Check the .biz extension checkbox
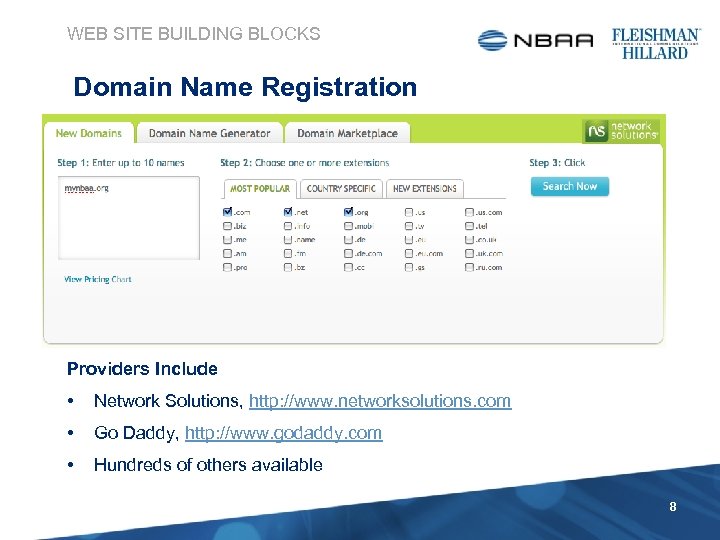The image size is (720, 540). pos(227,226)
